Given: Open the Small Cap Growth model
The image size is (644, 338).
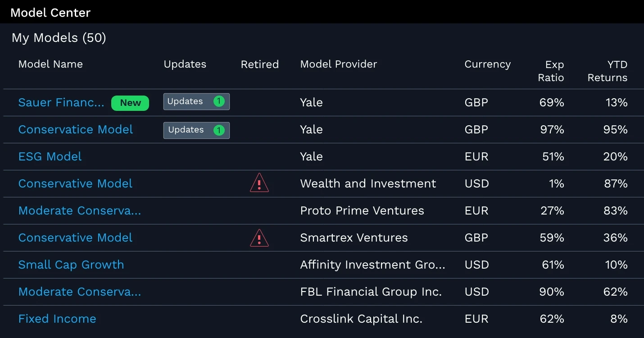Looking at the screenshot, I should point(71,265).
